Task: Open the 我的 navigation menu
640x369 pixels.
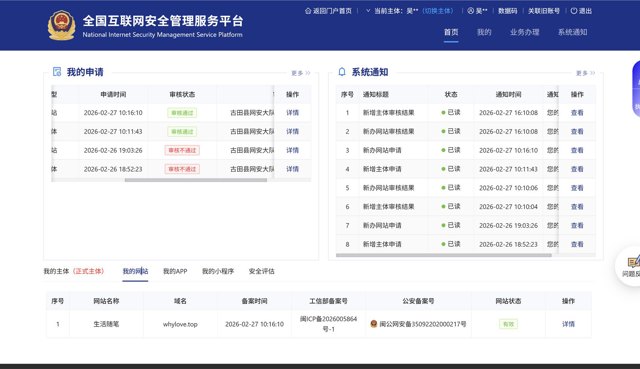Action: click(484, 32)
